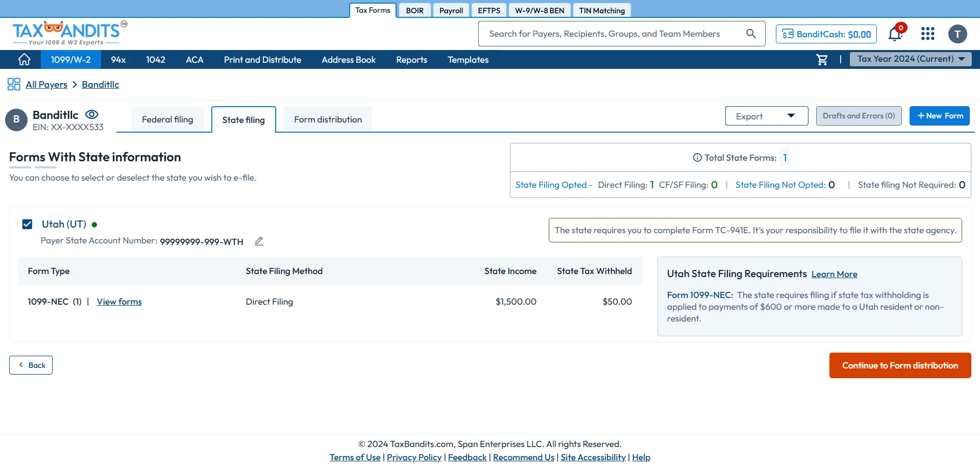Open Feedback footer link

coord(468,457)
